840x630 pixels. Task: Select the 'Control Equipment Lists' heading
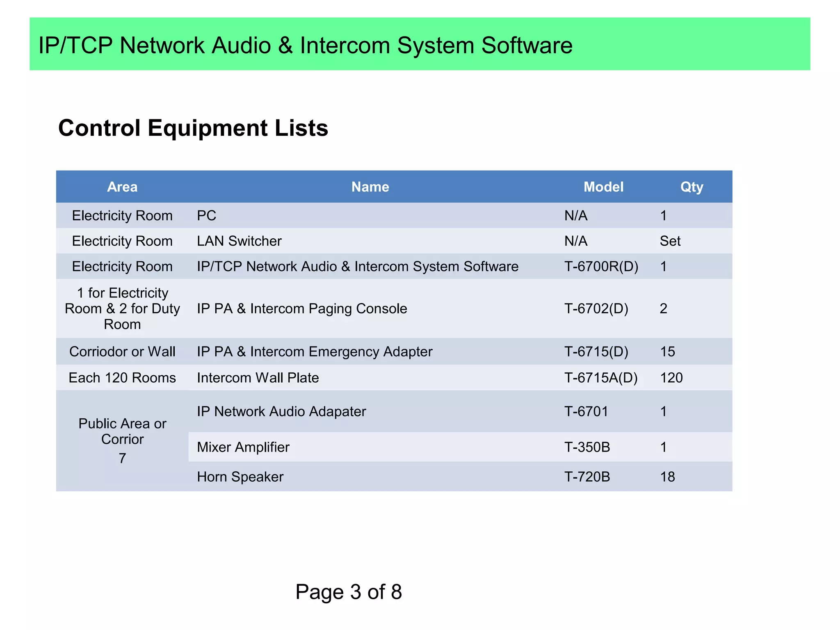pos(193,128)
